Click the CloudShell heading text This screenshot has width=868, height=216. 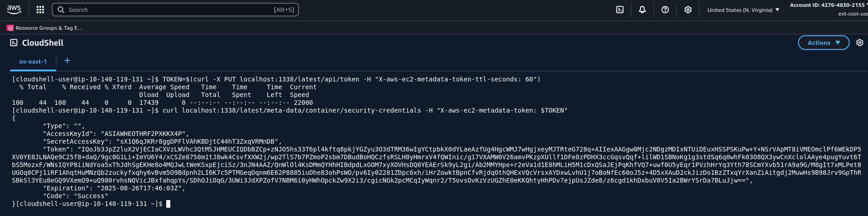pyautogui.click(x=43, y=43)
